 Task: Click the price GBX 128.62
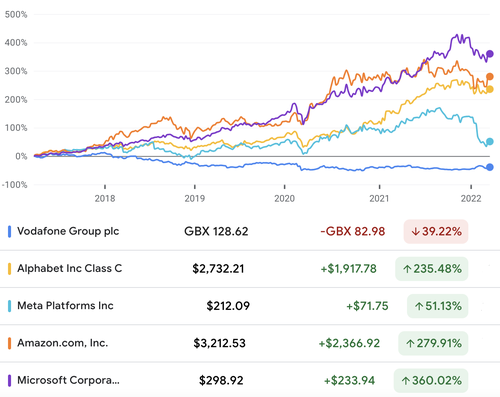click(x=216, y=231)
